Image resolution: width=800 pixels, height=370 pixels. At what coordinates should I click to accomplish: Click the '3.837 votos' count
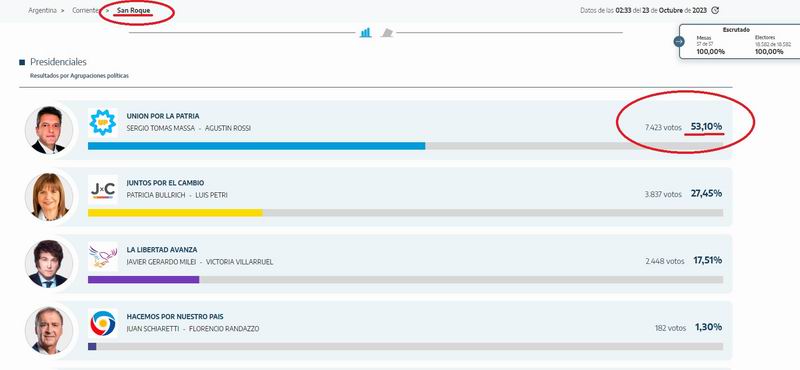(663, 194)
